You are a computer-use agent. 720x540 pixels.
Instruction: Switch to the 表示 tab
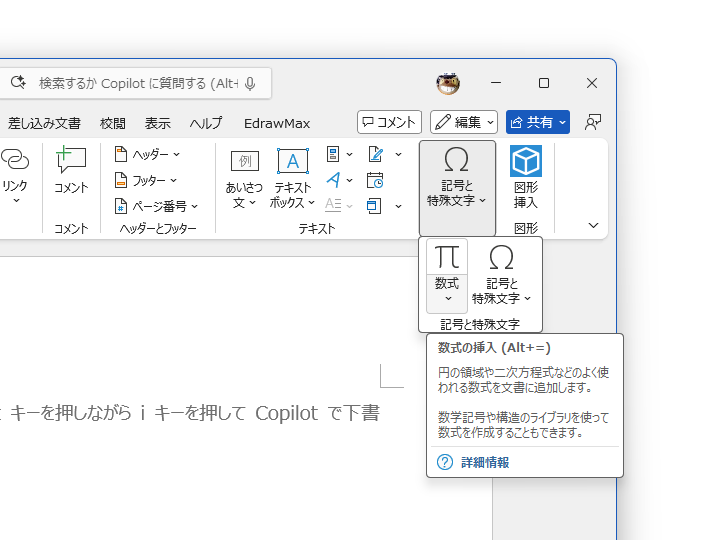click(x=158, y=123)
